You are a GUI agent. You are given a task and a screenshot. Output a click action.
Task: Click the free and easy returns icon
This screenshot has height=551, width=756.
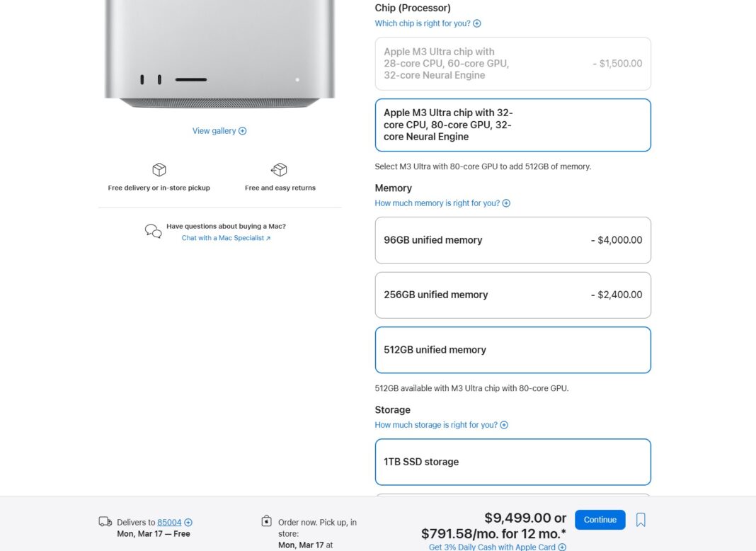pyautogui.click(x=279, y=170)
